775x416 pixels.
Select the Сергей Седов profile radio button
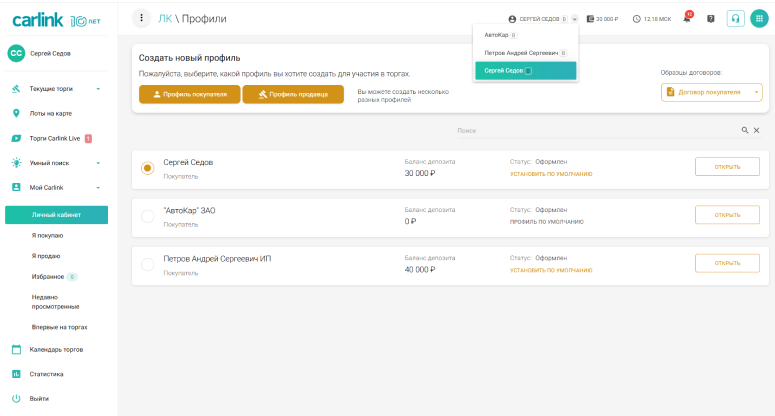[x=147, y=168]
